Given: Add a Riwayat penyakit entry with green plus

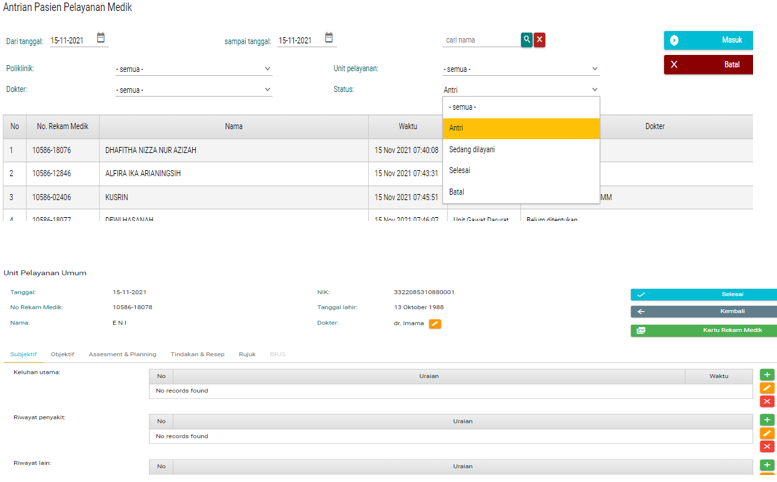Looking at the screenshot, I should (767, 421).
